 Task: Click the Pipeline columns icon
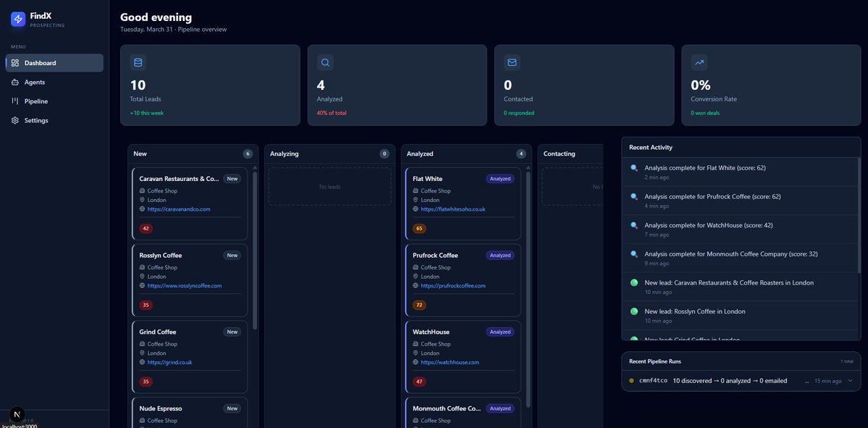click(15, 101)
